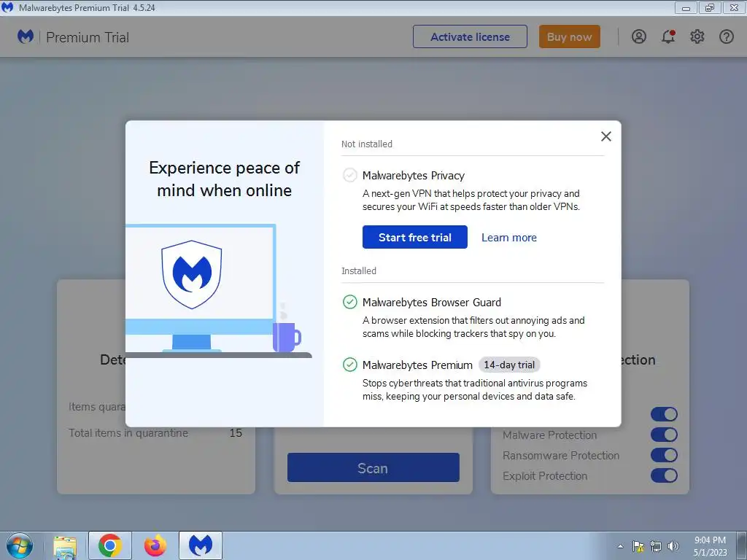Image resolution: width=747 pixels, height=560 pixels.
Task: Toggle the Exploit Protection switch
Action: coord(664,475)
